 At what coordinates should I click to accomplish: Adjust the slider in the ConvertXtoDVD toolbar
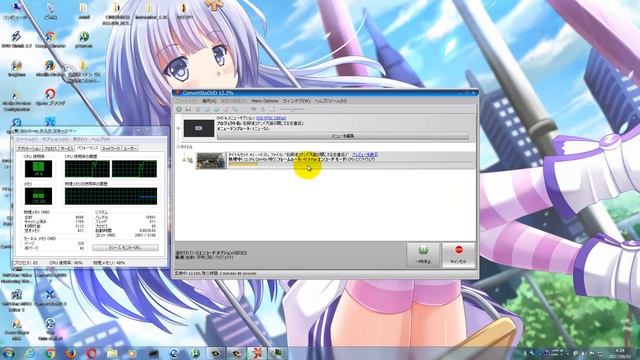[292, 109]
